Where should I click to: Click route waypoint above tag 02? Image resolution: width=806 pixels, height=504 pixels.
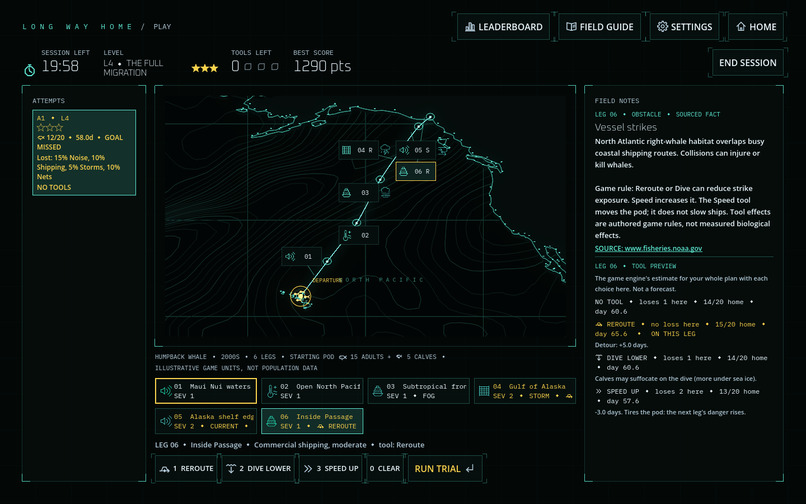[x=356, y=223]
